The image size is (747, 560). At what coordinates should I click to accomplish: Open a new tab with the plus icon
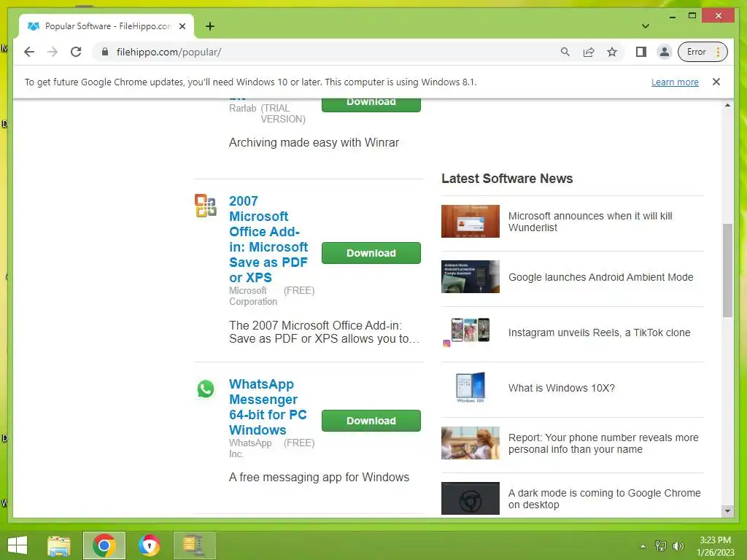click(x=210, y=26)
